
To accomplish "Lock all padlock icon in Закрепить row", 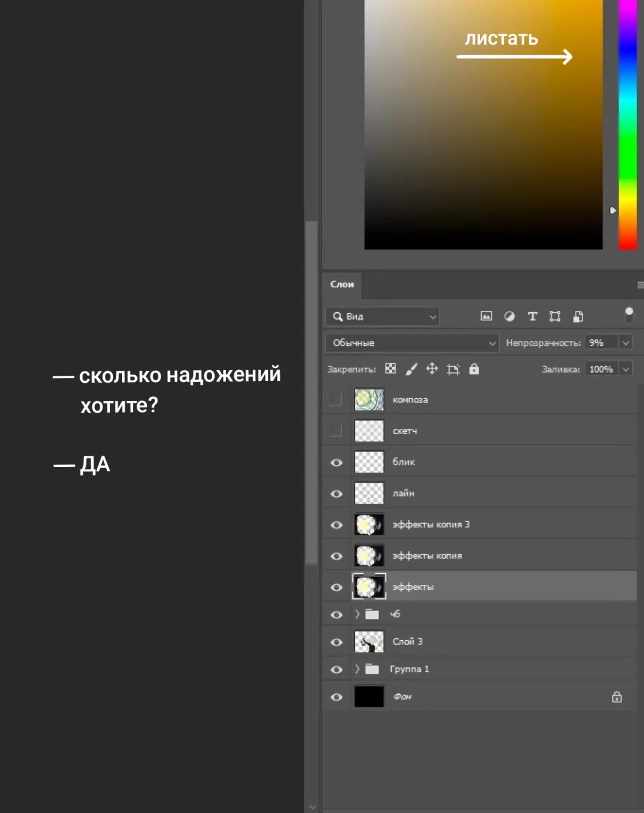I will coord(474,369).
